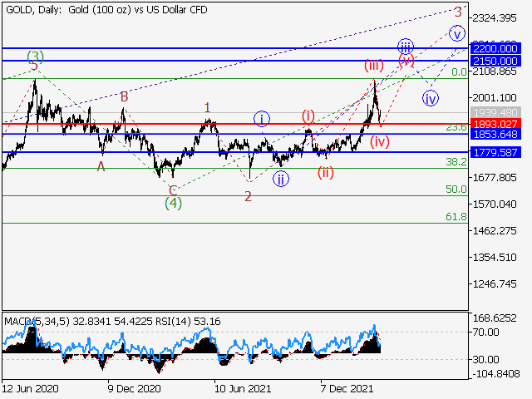Select the 2150.000 blue price tag
The height and width of the screenshot is (399, 532).
coord(495,61)
